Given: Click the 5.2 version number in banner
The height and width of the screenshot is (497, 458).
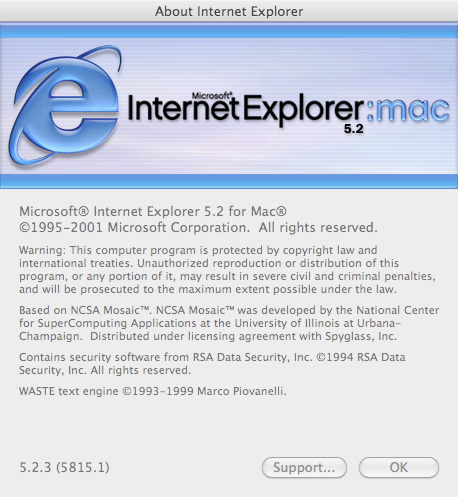Looking at the screenshot, I should click(x=354, y=129).
